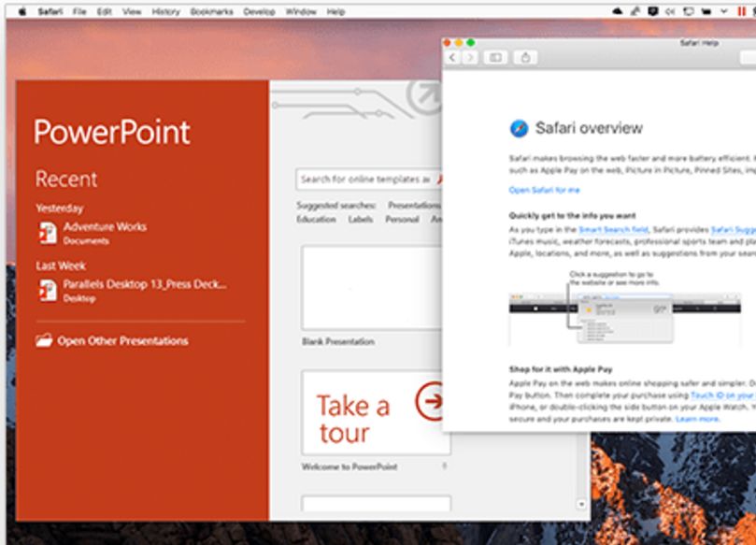
Task: Open the Develop menu
Action: [259, 11]
